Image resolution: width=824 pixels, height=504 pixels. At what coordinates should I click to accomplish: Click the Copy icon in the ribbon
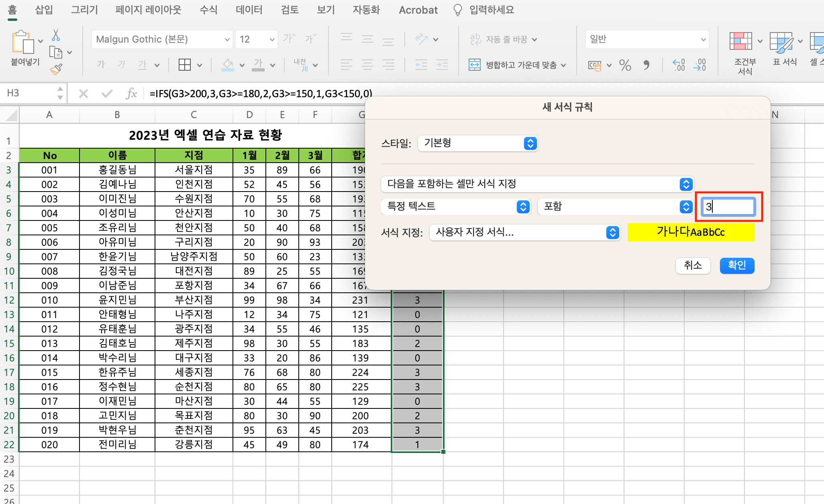pyautogui.click(x=56, y=52)
